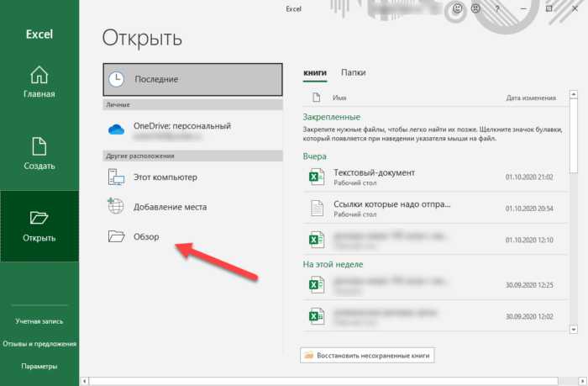Screen dimensions: 588x386
Task: Choose Этот компьютер location icon
Action: pyautogui.click(x=116, y=177)
